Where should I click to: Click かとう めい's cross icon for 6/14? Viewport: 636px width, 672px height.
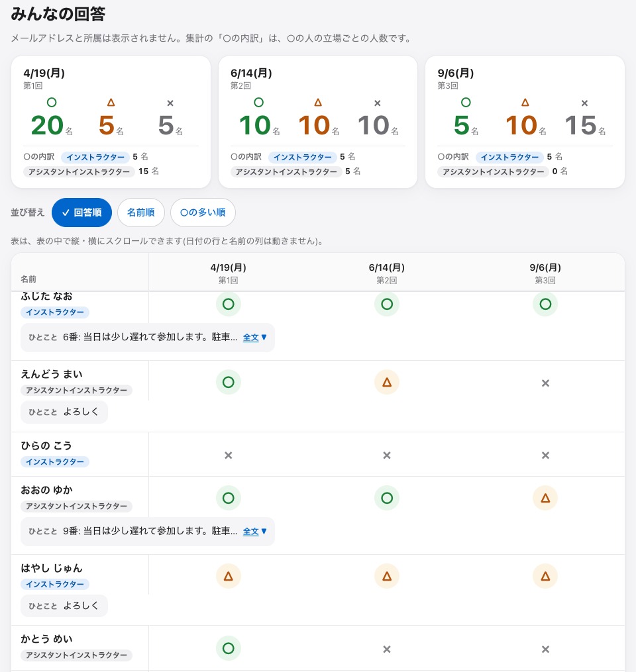pos(387,649)
